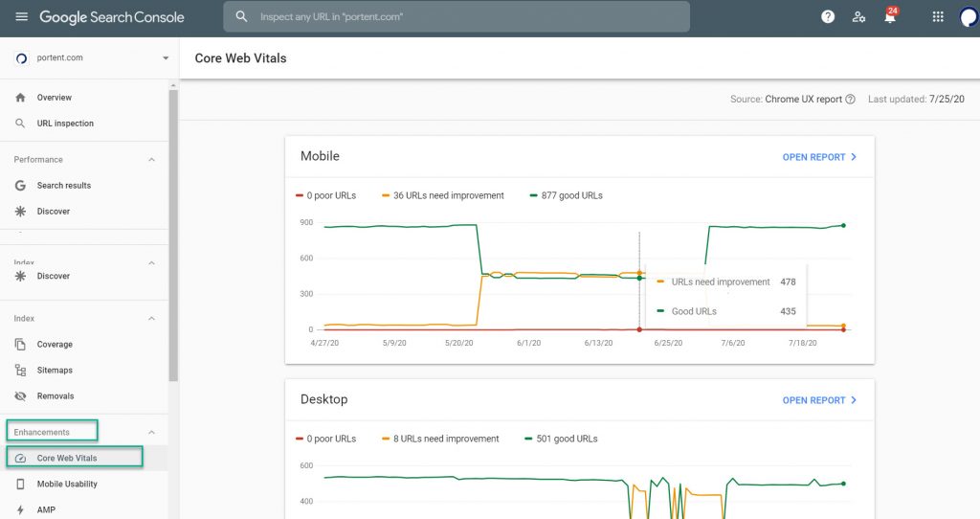Viewport: 980px width, 519px height.
Task: Open the Desktop report link
Action: [819, 400]
